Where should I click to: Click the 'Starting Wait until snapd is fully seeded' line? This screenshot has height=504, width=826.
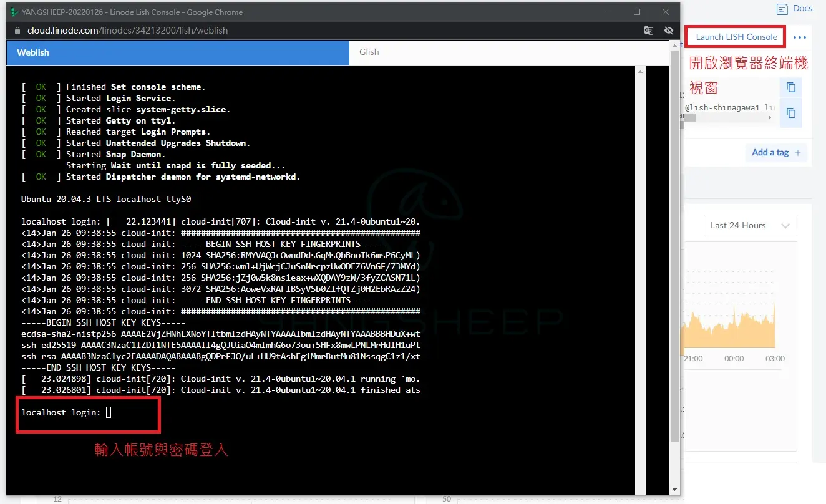(x=175, y=165)
